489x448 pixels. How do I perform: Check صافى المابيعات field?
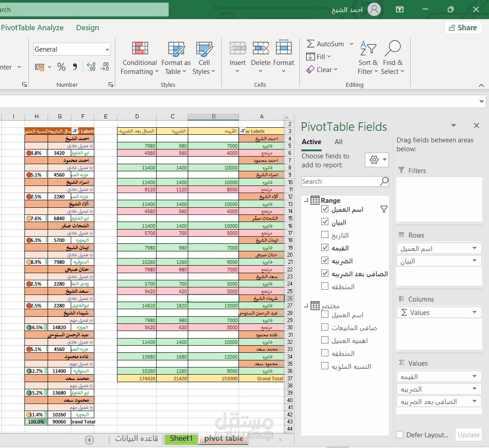click(325, 327)
